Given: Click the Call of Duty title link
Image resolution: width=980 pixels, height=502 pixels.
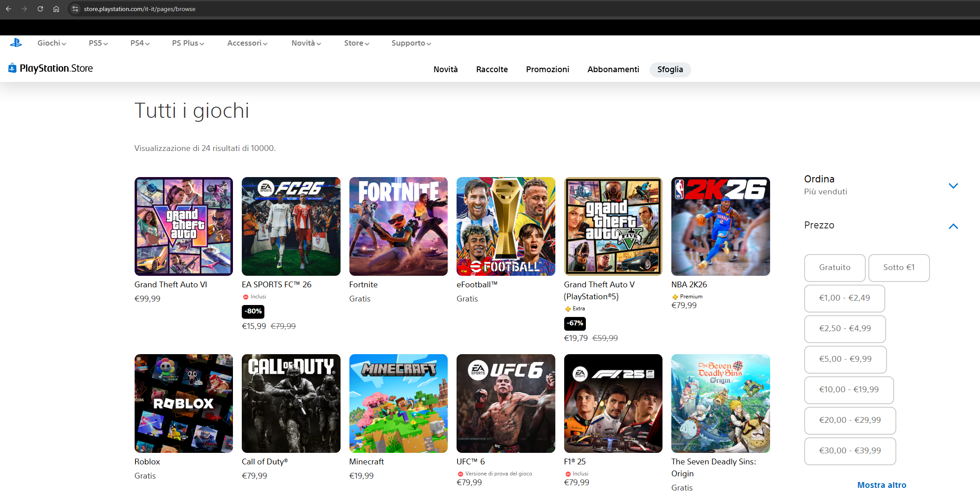Looking at the screenshot, I should tap(265, 461).
